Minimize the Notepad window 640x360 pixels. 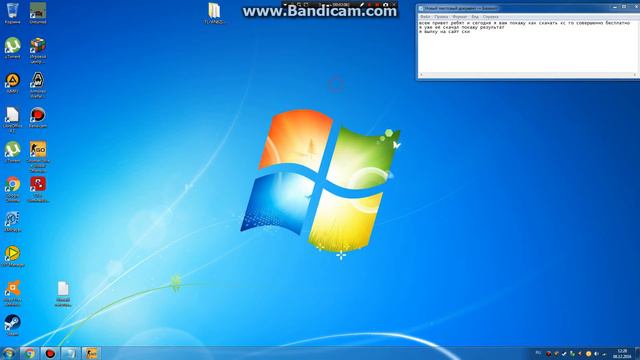[x=615, y=7]
